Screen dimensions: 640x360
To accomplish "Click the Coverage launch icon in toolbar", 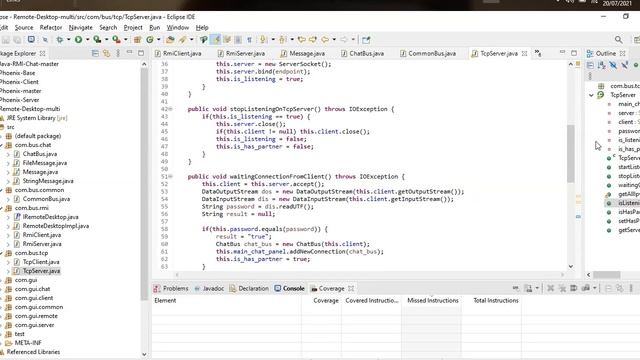I will click(x=97, y=40).
